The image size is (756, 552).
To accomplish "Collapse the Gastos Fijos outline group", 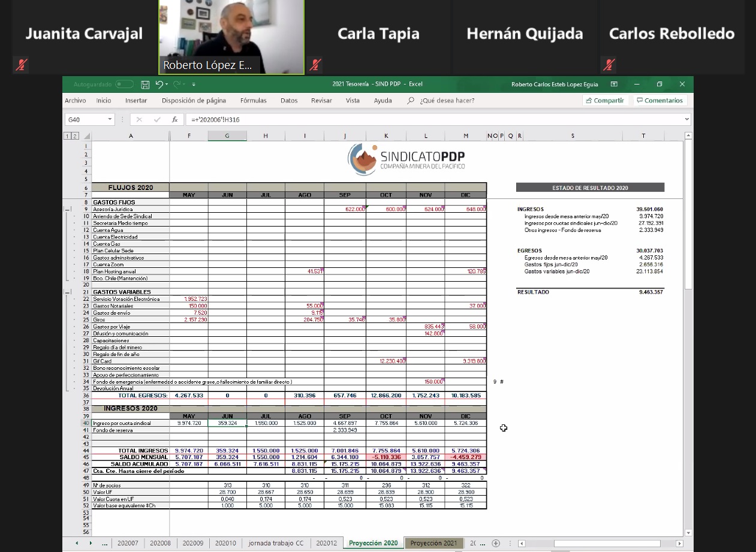I will (x=68, y=209).
